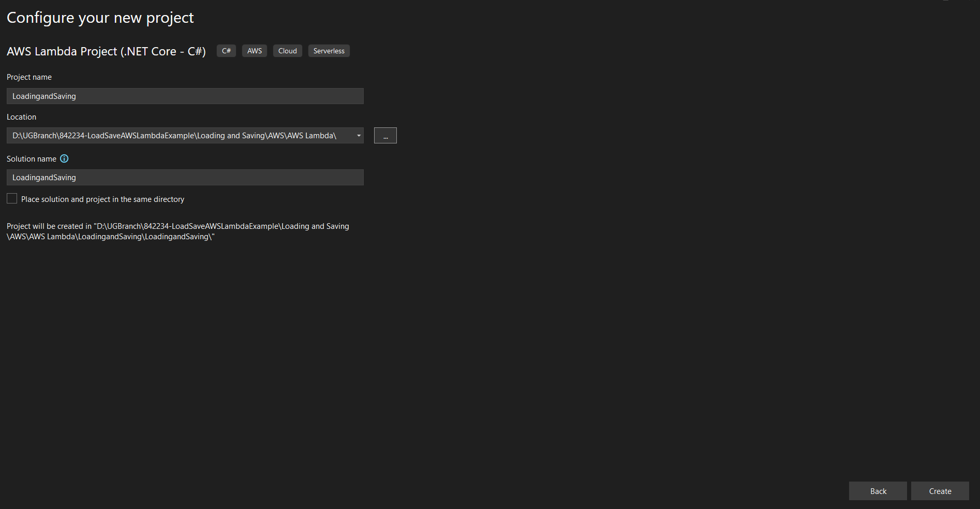Enable Place solution and project in same directory

[x=12, y=199]
